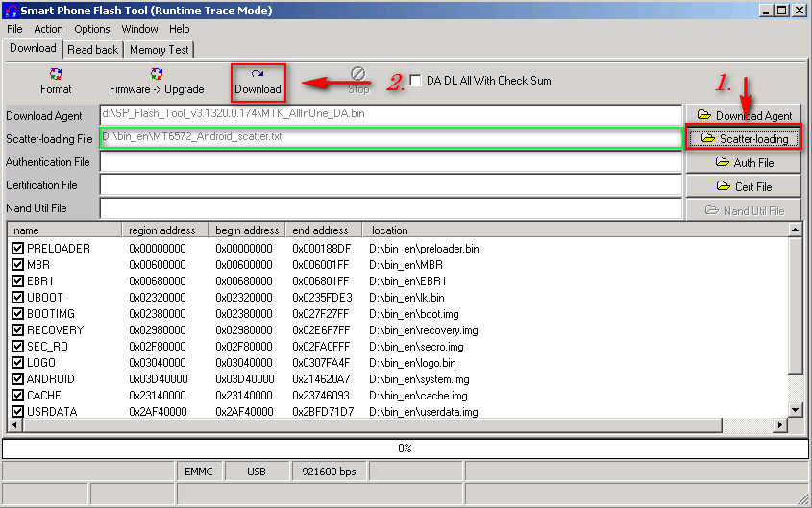Select the 0x214620A7 end address cell
The width and height of the screenshot is (812, 508).
(321, 379)
